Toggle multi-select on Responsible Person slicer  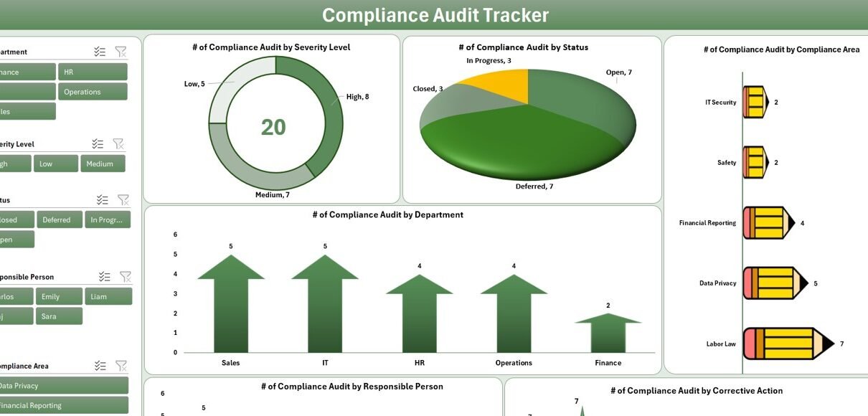coord(105,277)
